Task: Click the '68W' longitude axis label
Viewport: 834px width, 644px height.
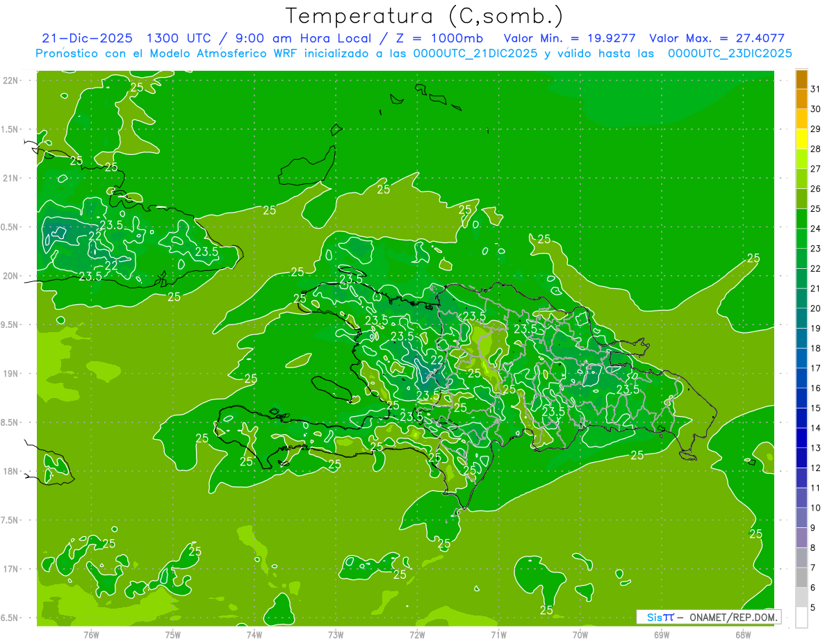Action: click(x=743, y=634)
